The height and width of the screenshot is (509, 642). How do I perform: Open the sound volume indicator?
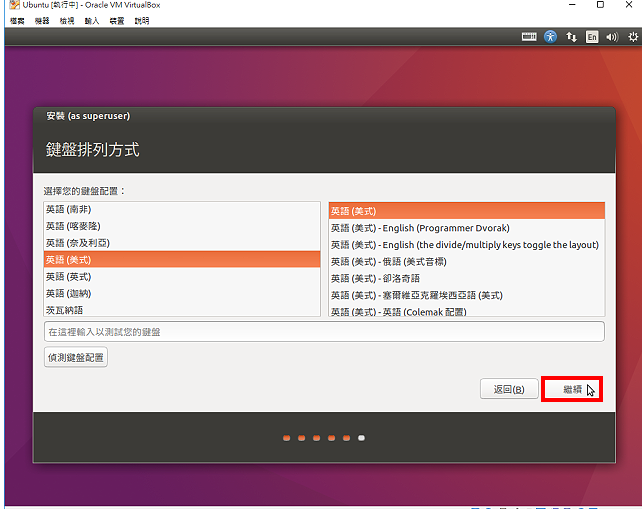point(612,37)
